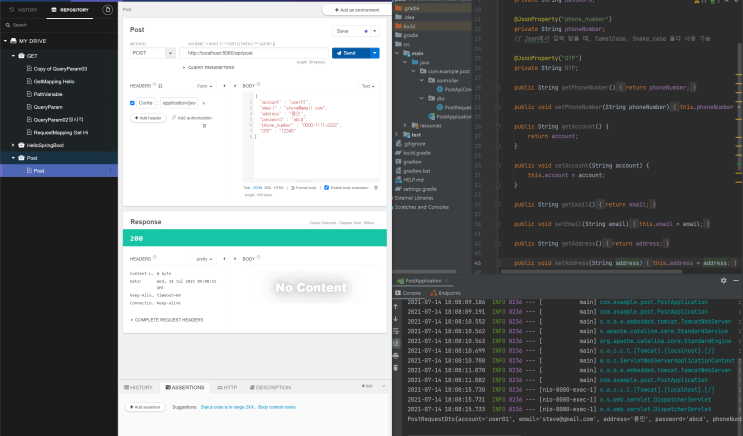This screenshot has height=436, width=743.
Task: Switch to the ASSERTIONS tab
Action: (185, 387)
